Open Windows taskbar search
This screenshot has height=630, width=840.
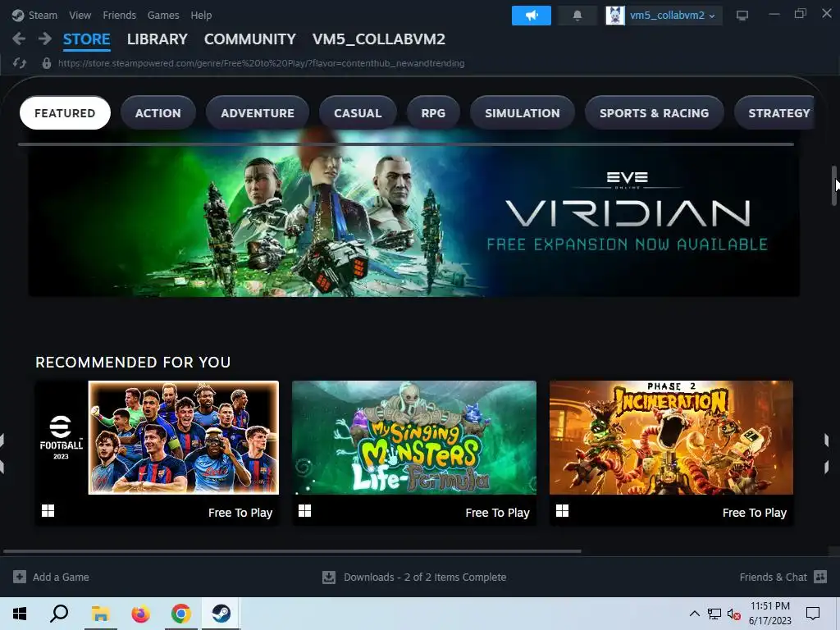click(x=59, y=614)
